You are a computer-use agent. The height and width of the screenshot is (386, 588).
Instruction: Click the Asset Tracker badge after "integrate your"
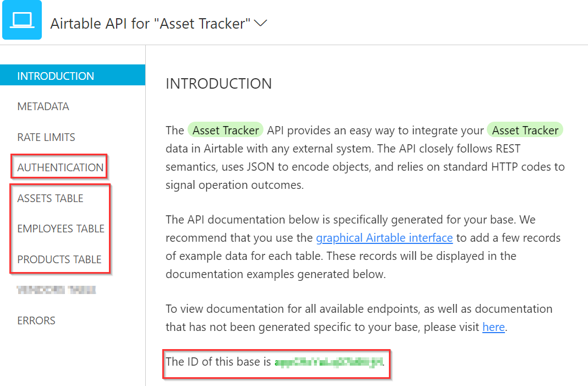tap(525, 131)
